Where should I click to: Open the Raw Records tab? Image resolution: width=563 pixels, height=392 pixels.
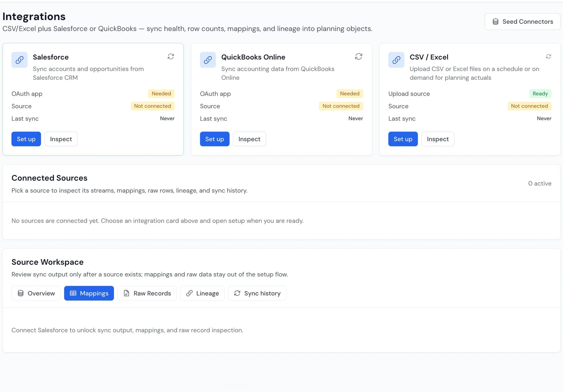147,293
